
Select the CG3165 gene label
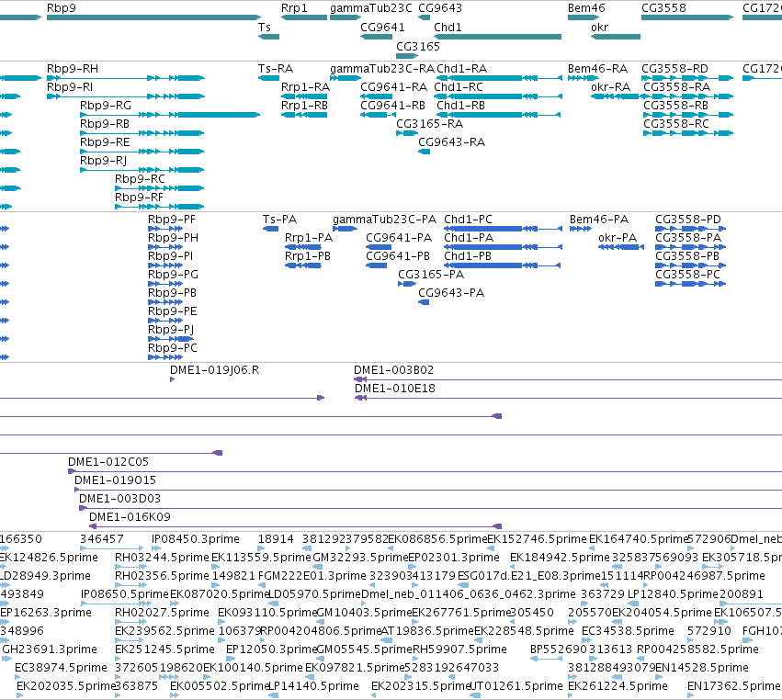click(418, 46)
